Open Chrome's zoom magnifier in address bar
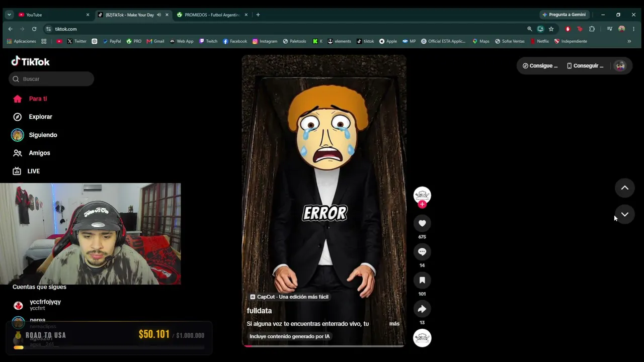644x362 pixels. (530, 29)
